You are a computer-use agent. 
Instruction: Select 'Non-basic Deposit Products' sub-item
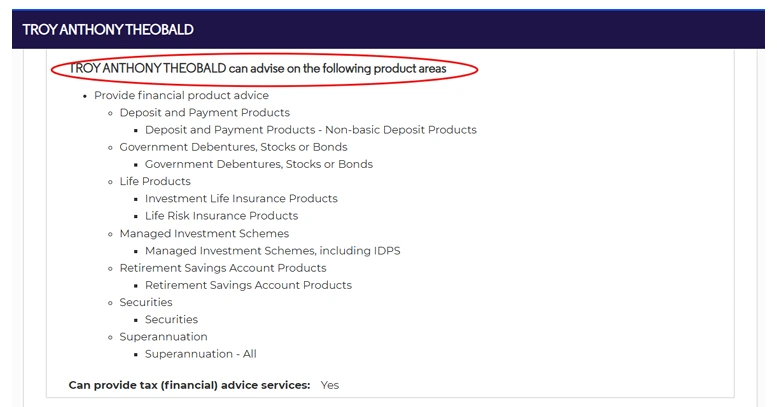[x=311, y=130]
